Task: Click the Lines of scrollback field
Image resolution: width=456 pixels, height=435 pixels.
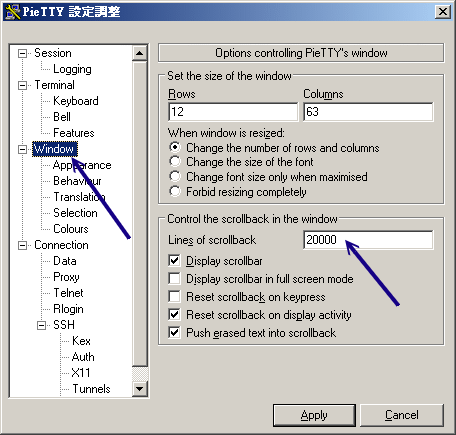Action: pos(368,240)
